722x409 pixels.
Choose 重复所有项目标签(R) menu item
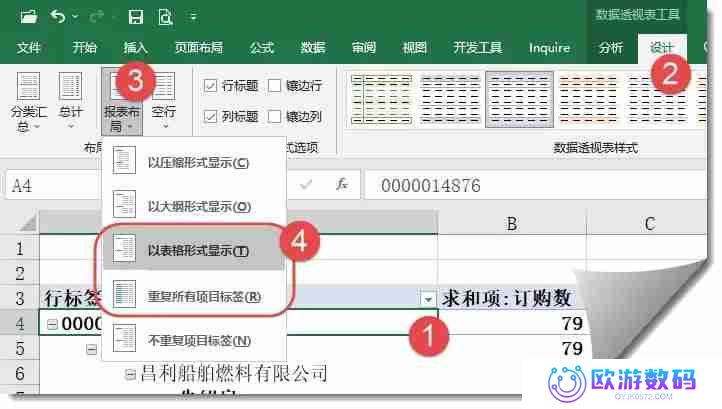[194, 295]
